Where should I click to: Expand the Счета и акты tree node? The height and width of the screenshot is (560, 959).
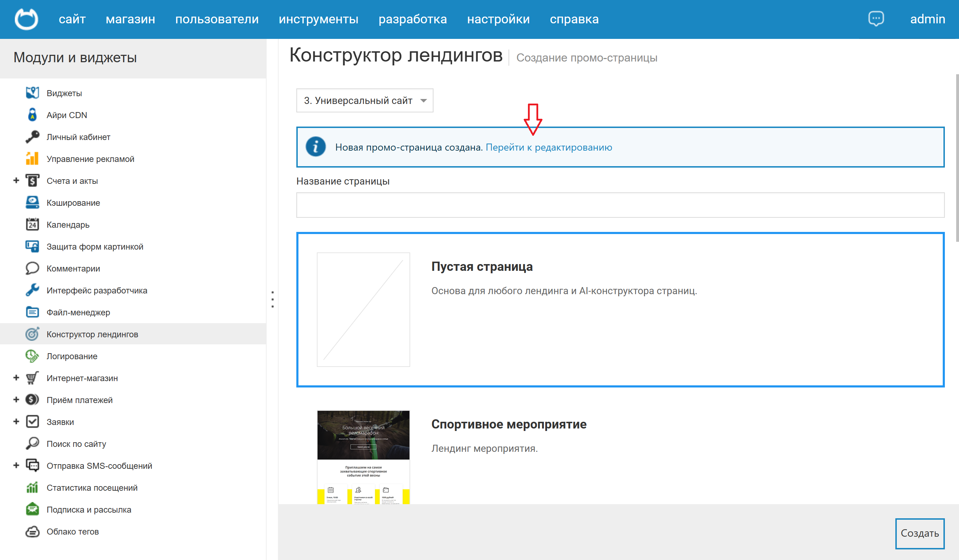(16, 180)
